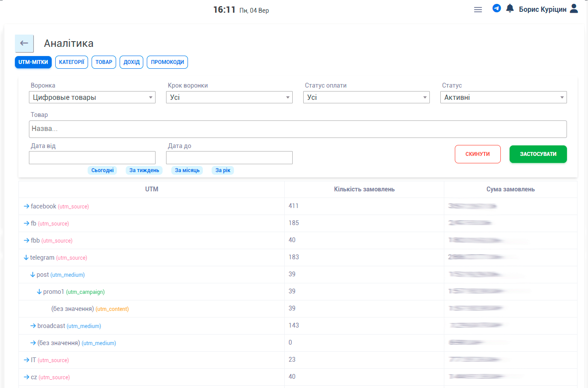
Task: Select the За тиждень quick date filter
Action: [144, 170]
